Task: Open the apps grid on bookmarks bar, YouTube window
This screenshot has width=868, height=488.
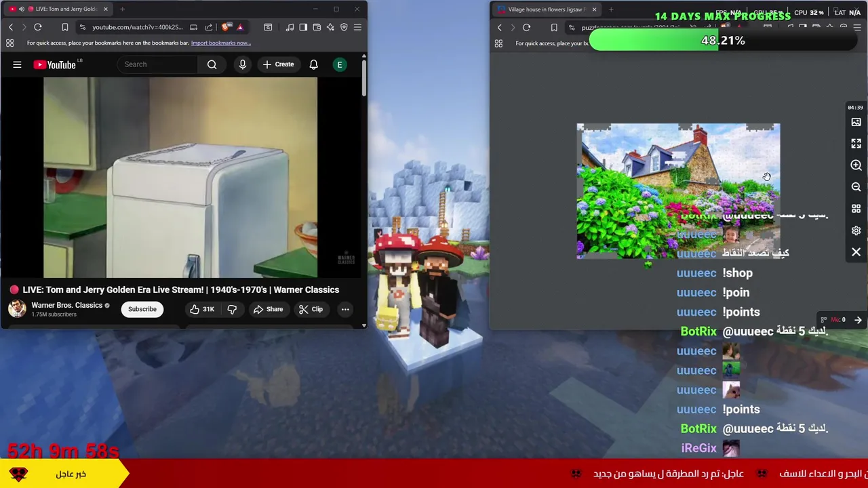Action: (9, 43)
